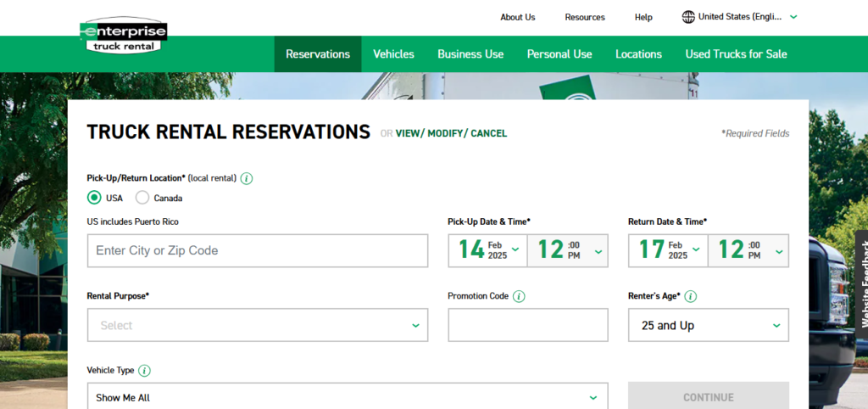Viewport: 868px width, 409px height.
Task: Open the Vehicles menu item
Action: 393,54
